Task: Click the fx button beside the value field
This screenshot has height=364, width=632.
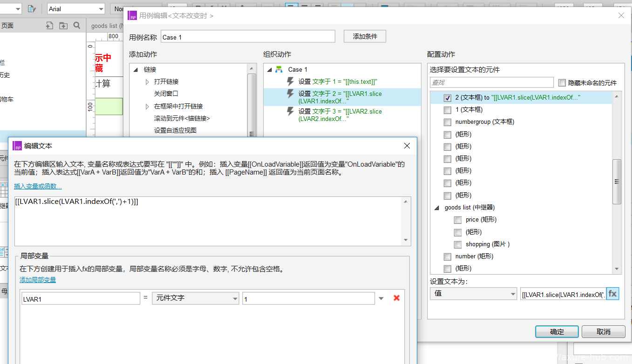Action: pos(612,294)
